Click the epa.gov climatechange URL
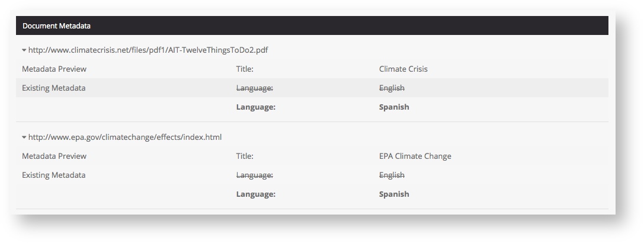Screen dimensions: 644x243 (125, 138)
